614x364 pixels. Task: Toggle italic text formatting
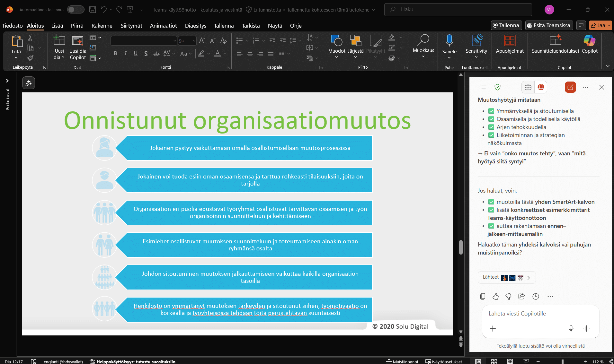125,53
